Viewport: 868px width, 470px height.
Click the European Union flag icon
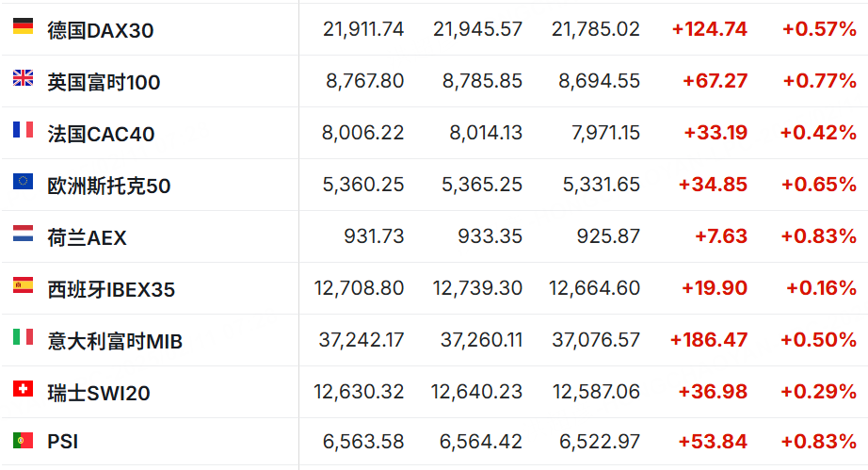[23, 181]
